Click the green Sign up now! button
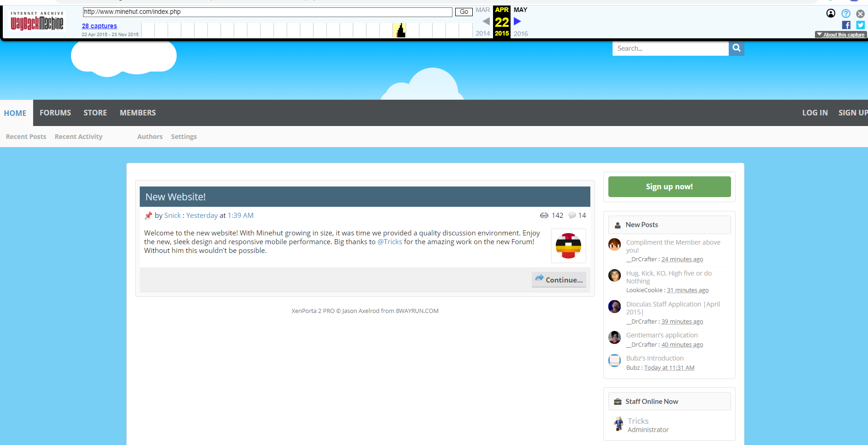Image resolution: width=868 pixels, height=445 pixels. (670, 186)
